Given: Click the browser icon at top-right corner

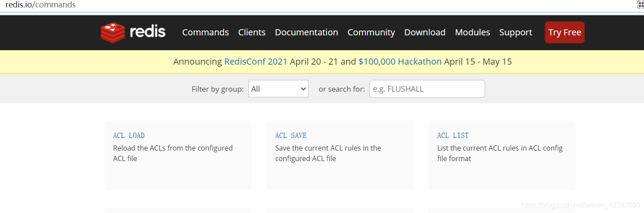Looking at the screenshot, I should [x=640, y=5].
